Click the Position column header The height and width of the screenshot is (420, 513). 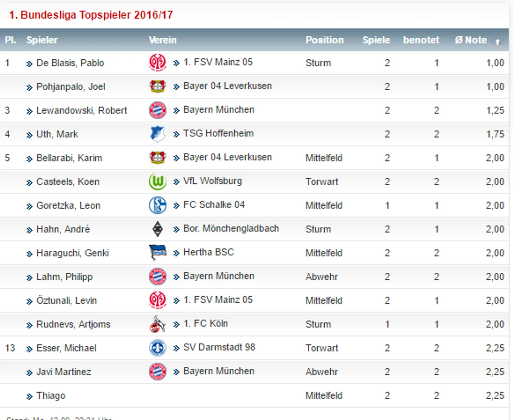325,40
